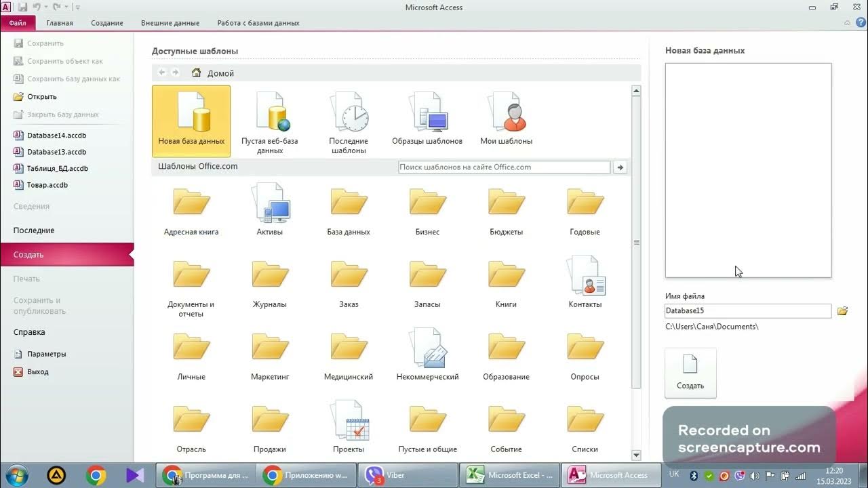Image resolution: width=868 pixels, height=488 pixels.
Task: Open the Chrome taskbar icon
Action: 96,475
